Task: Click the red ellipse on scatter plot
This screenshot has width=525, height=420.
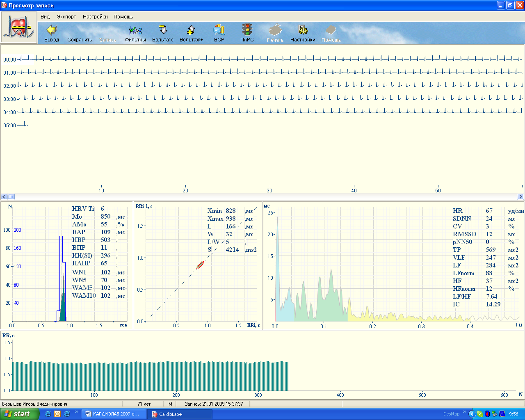Action: click(x=200, y=265)
